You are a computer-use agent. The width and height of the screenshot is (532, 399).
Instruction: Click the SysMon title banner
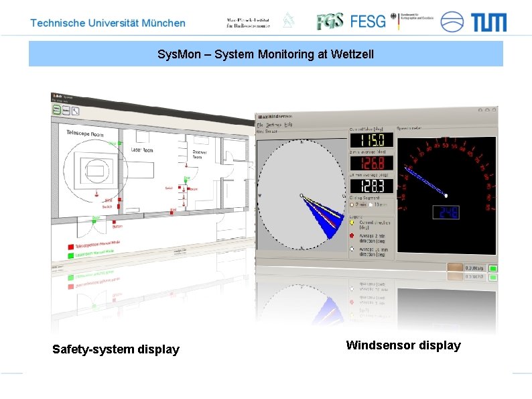[x=266, y=54]
